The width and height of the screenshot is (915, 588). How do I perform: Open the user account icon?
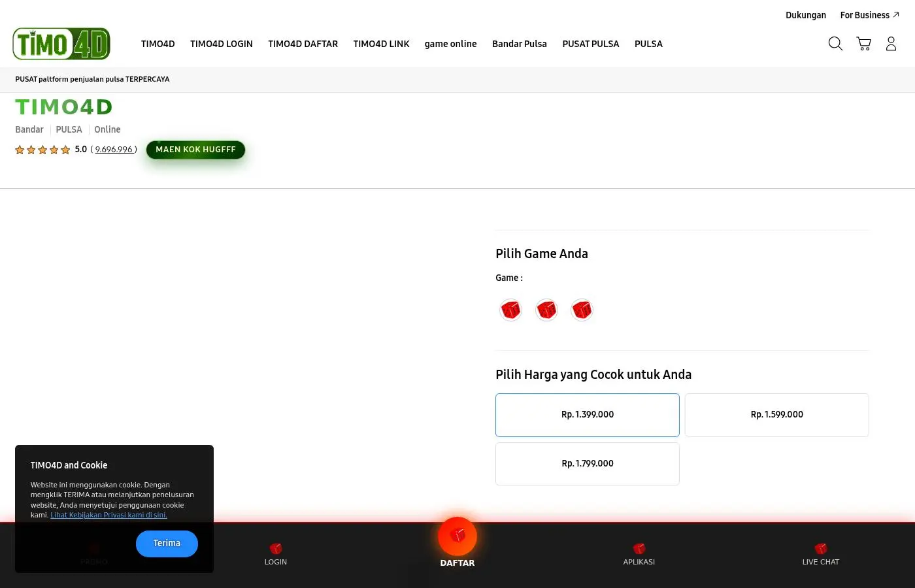[x=891, y=44]
